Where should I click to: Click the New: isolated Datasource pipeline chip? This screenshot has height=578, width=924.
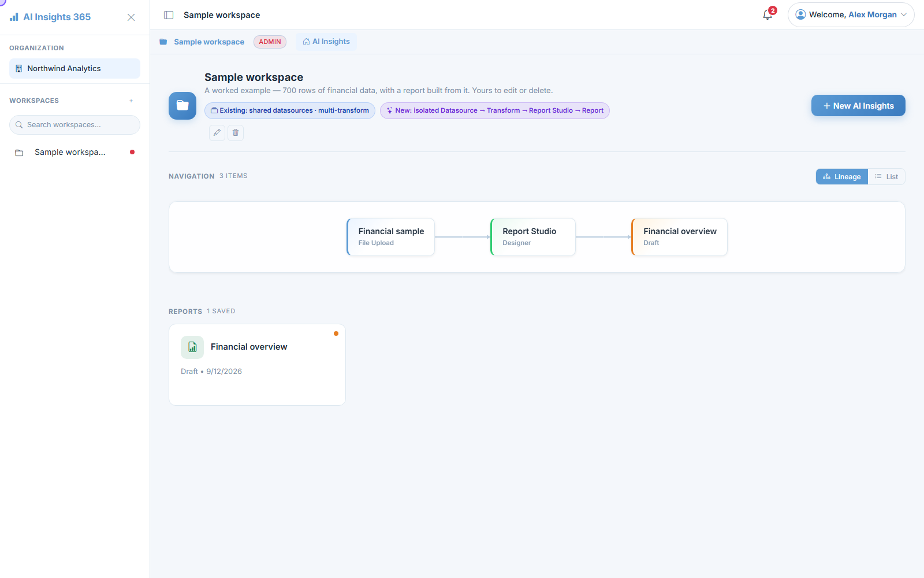(495, 110)
